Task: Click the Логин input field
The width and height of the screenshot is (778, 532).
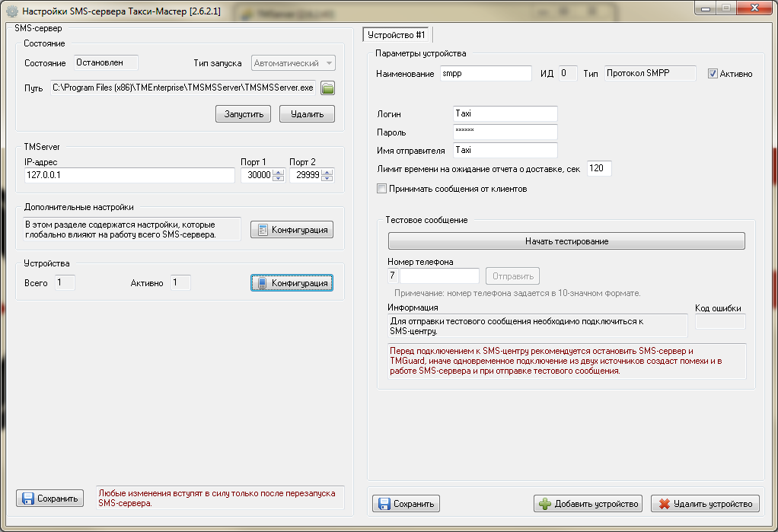Action: 505,113
